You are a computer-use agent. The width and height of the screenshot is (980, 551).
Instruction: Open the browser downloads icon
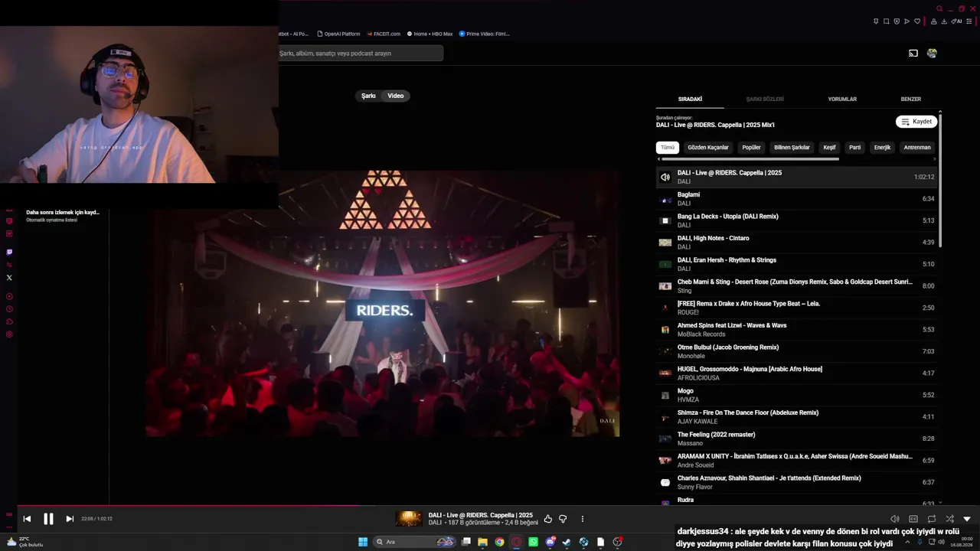944,21
